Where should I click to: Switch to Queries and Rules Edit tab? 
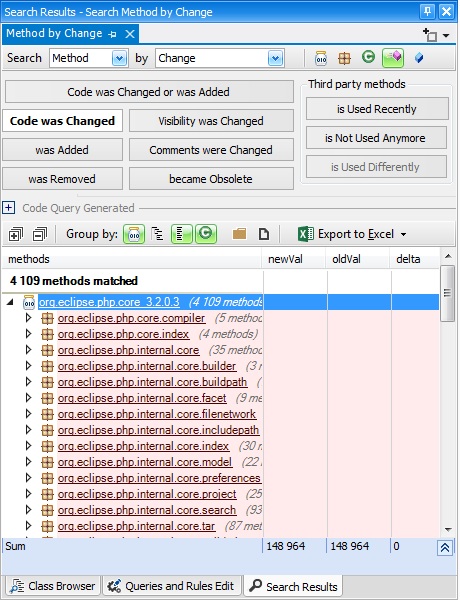click(171, 586)
